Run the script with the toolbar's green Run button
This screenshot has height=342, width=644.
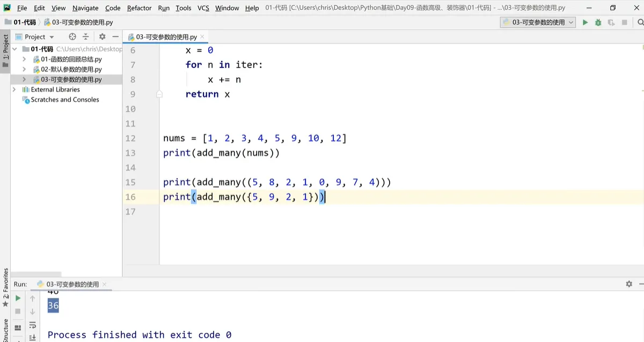tap(585, 23)
